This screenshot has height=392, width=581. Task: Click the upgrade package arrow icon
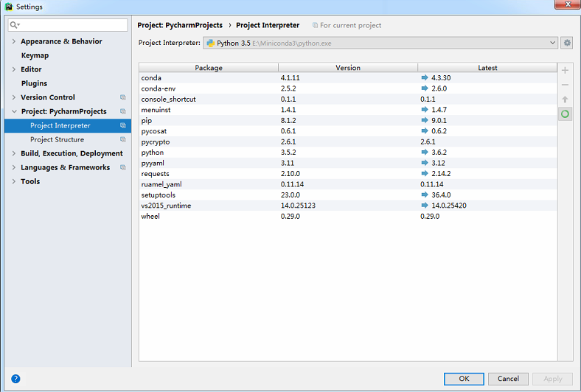565,99
